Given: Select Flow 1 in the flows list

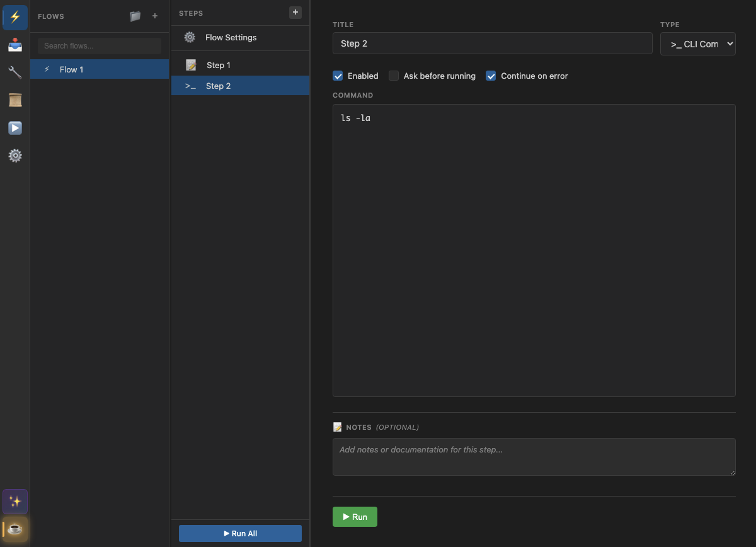Looking at the screenshot, I should click(100, 69).
